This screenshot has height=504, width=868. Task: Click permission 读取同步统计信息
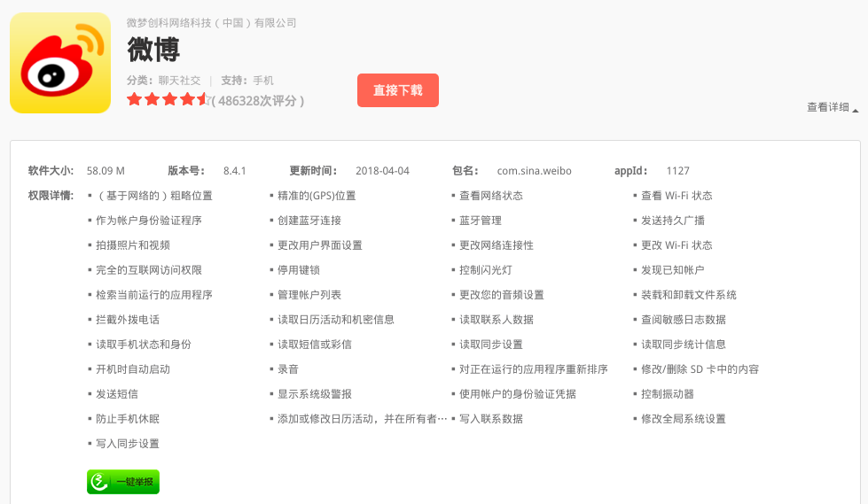[x=683, y=345]
